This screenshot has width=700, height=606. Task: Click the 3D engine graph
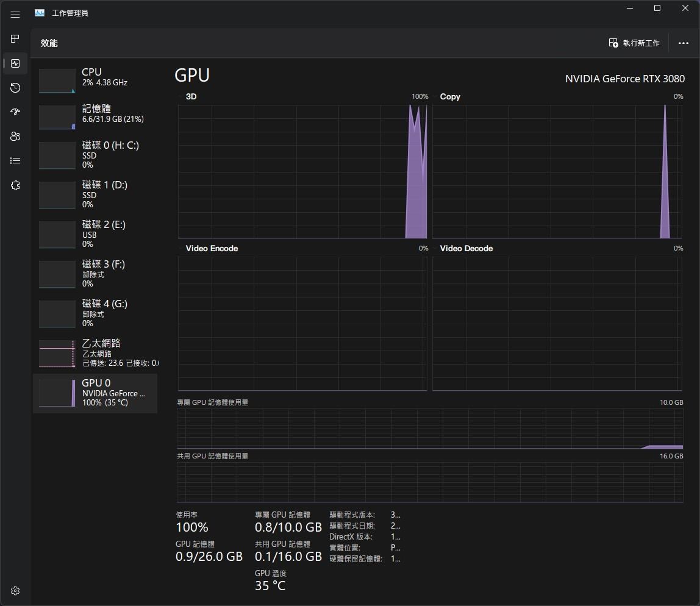[302, 171]
